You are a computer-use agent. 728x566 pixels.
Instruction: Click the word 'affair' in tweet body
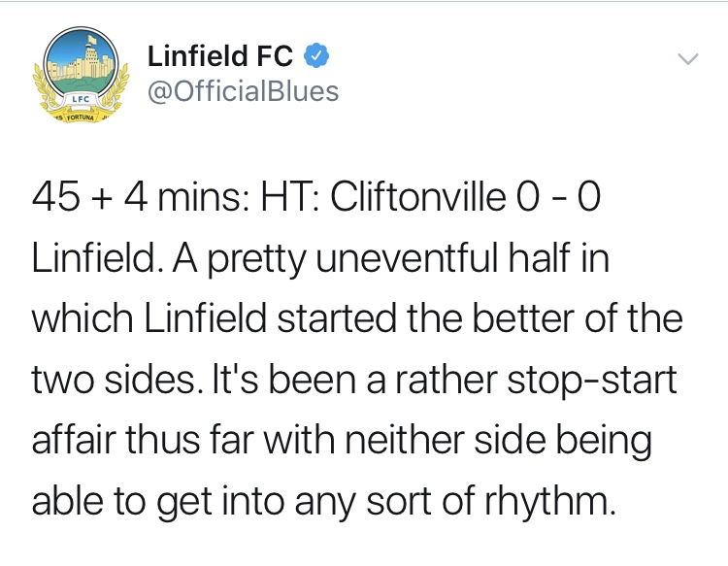[x=73, y=441]
